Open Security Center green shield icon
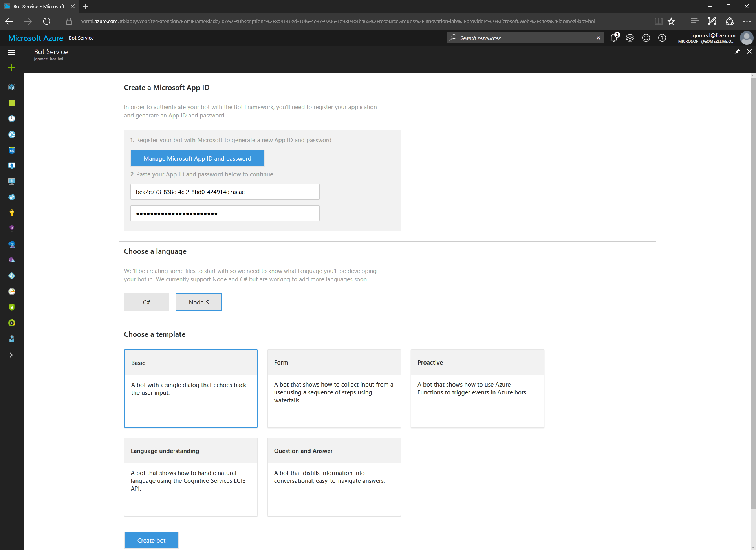Screen dimensions: 756x550 [12, 307]
